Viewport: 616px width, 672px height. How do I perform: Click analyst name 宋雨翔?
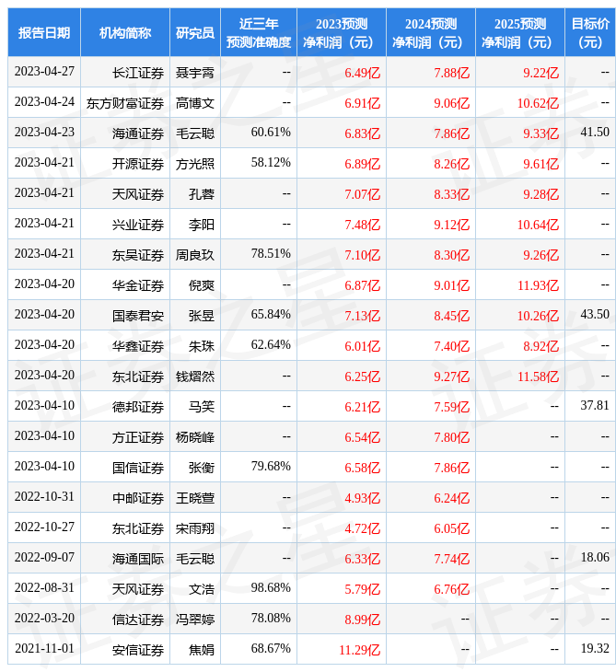click(x=195, y=528)
